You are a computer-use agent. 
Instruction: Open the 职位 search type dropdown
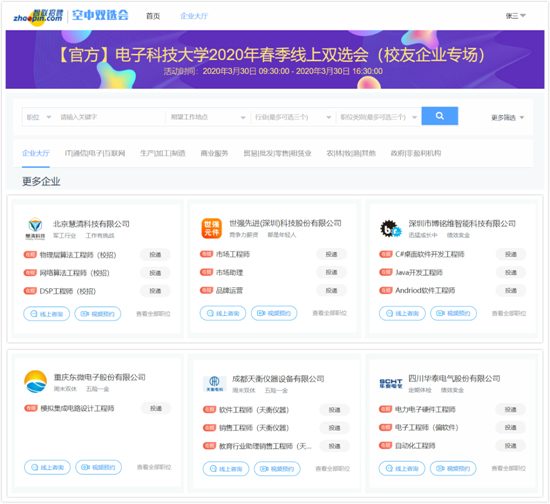tap(39, 117)
